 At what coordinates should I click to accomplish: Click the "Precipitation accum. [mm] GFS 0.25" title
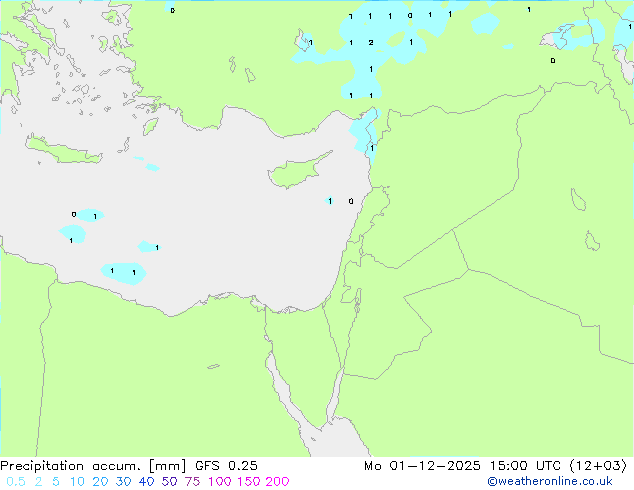click(x=129, y=466)
